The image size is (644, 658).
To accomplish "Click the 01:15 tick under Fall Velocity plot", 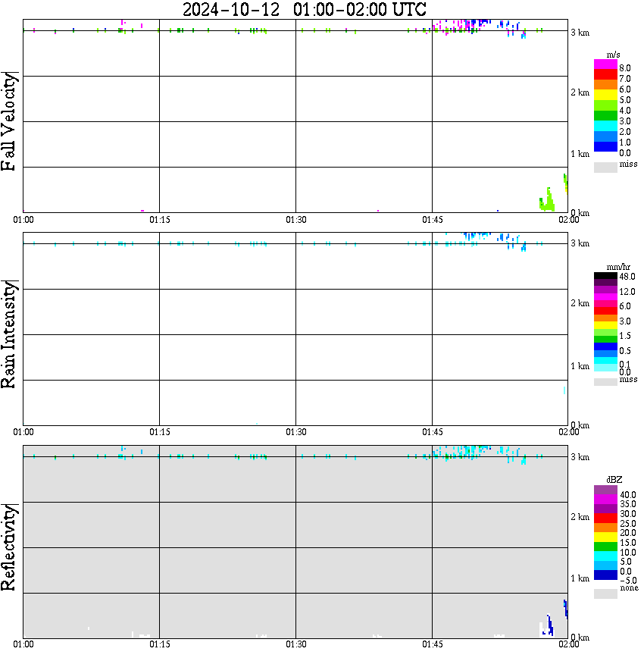I will [160, 220].
